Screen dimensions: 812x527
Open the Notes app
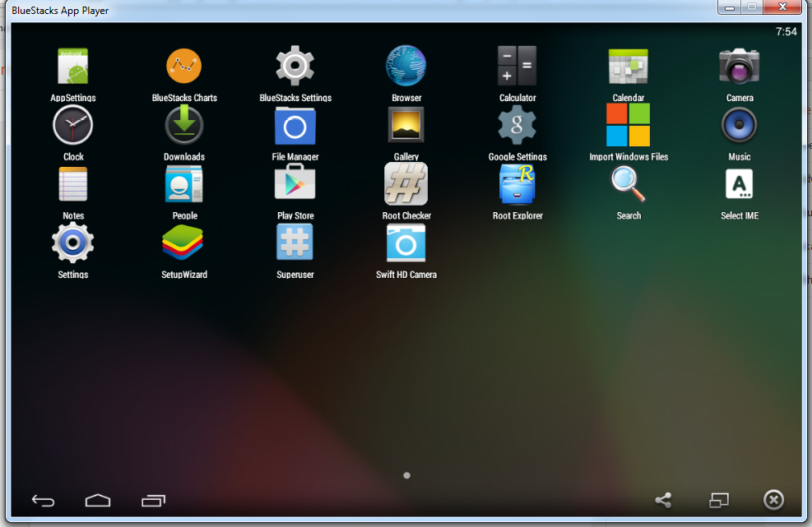pyautogui.click(x=73, y=184)
